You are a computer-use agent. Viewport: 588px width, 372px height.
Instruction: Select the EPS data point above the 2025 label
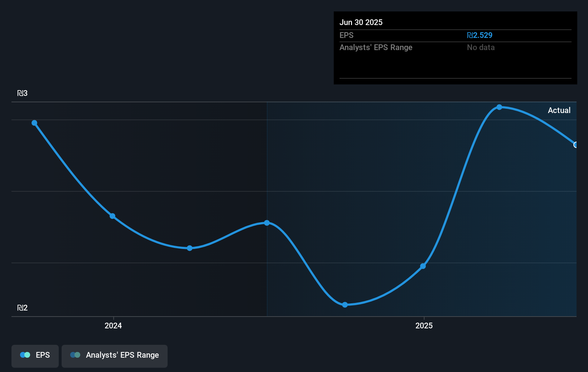pos(423,266)
